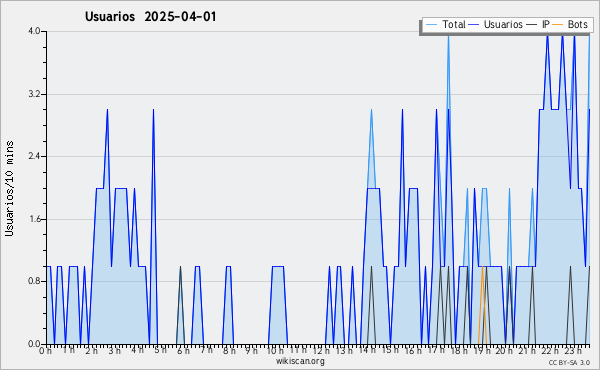
Task: Click the dark blue Usuarios legend line
Action: tap(474, 25)
